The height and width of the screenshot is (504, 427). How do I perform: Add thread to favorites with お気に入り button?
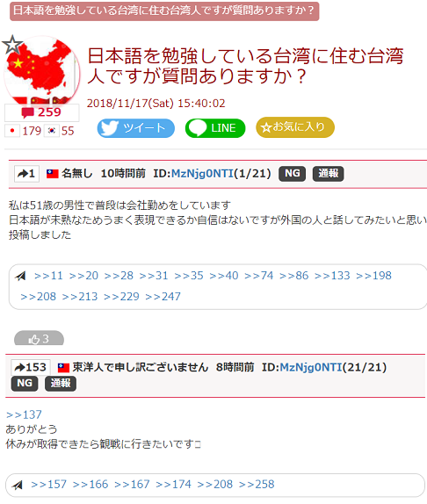click(x=295, y=127)
